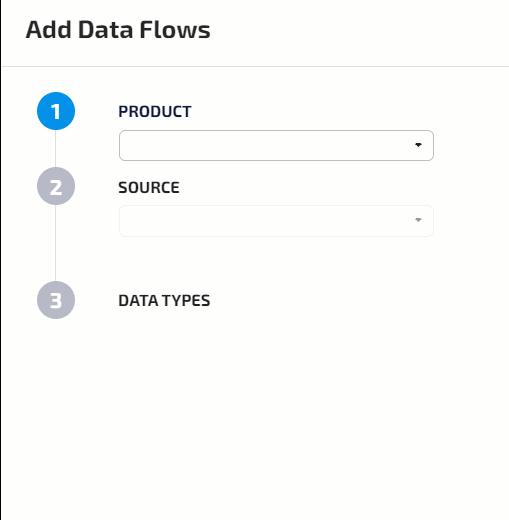Jump to the step 3 circle icon
The image size is (509, 520).
coord(56,300)
